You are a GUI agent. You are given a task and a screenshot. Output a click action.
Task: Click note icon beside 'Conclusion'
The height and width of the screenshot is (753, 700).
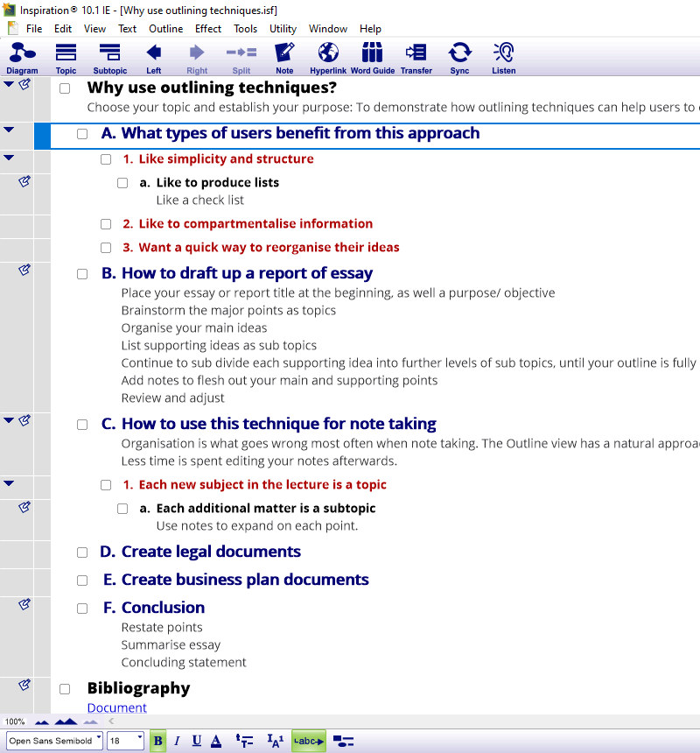24,605
